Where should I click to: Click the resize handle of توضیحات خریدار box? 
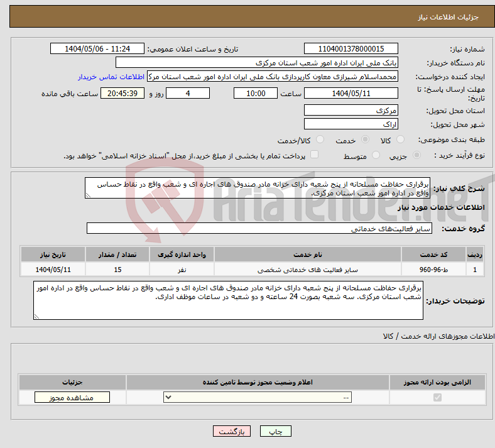pos(37,316)
